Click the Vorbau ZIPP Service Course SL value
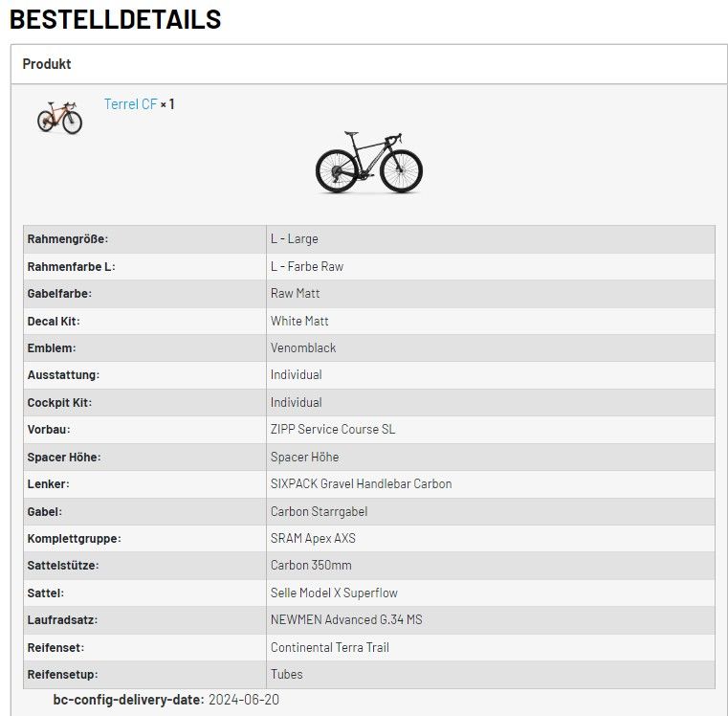728x716 pixels. [332, 429]
